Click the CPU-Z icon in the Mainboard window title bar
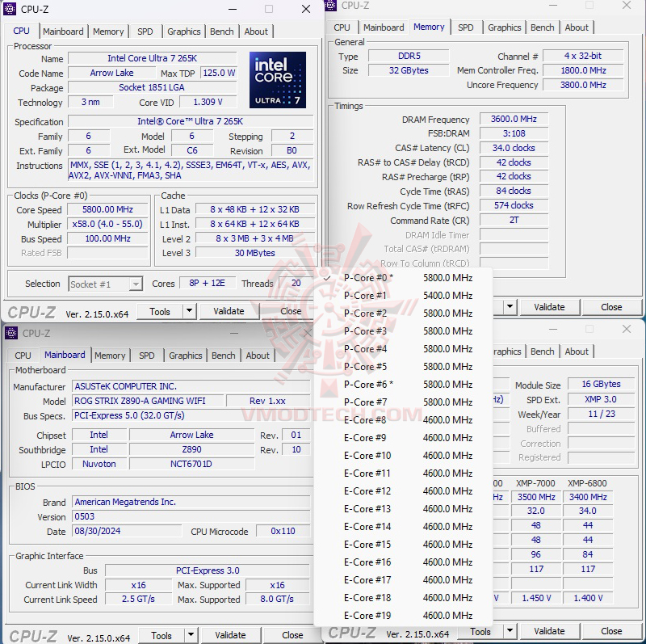The width and height of the screenshot is (646, 644). (10, 333)
